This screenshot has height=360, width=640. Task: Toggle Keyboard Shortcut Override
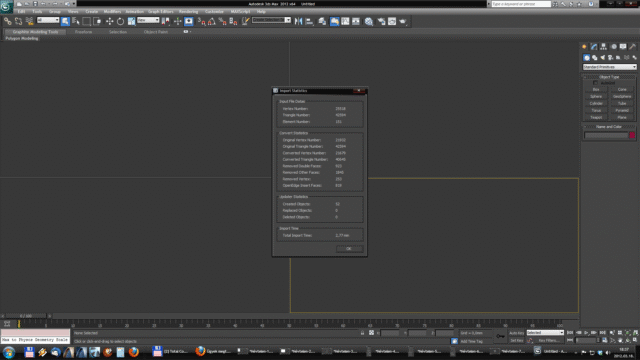pyautogui.click(x=189, y=21)
